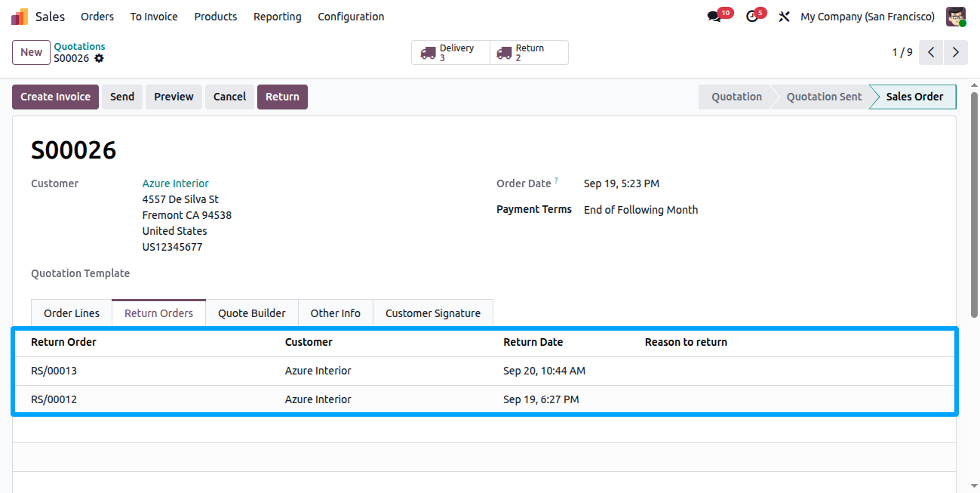Image resolution: width=980 pixels, height=493 pixels.
Task: Open the gear actions menu beside S00026
Action: pyautogui.click(x=99, y=58)
